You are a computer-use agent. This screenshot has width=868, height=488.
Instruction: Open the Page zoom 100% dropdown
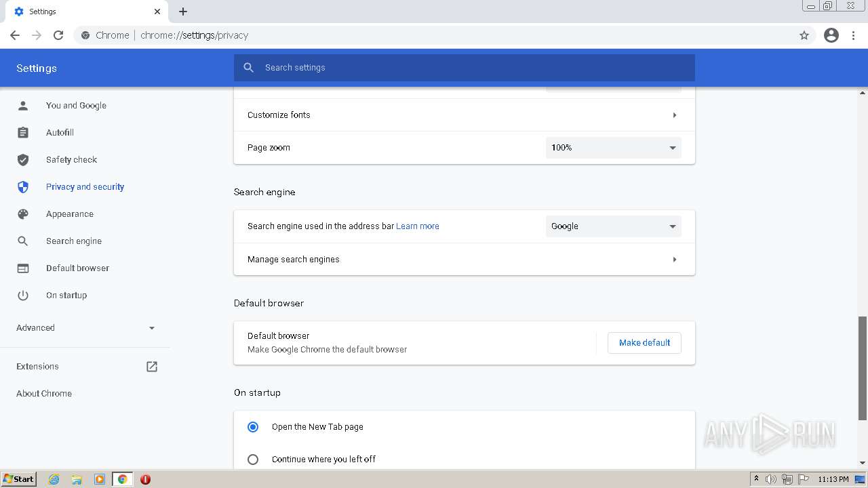click(614, 148)
